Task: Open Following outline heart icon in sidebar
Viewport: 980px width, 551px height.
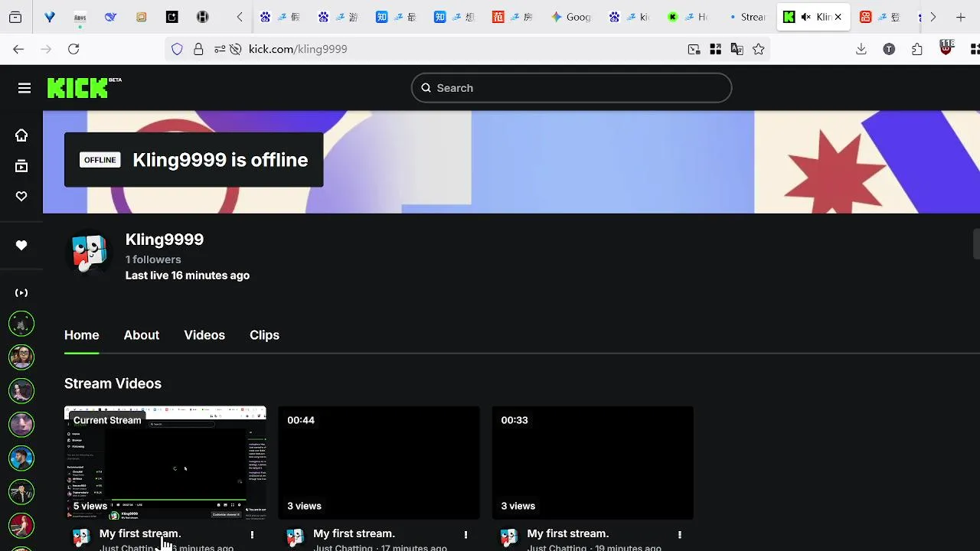Action: pyautogui.click(x=21, y=197)
